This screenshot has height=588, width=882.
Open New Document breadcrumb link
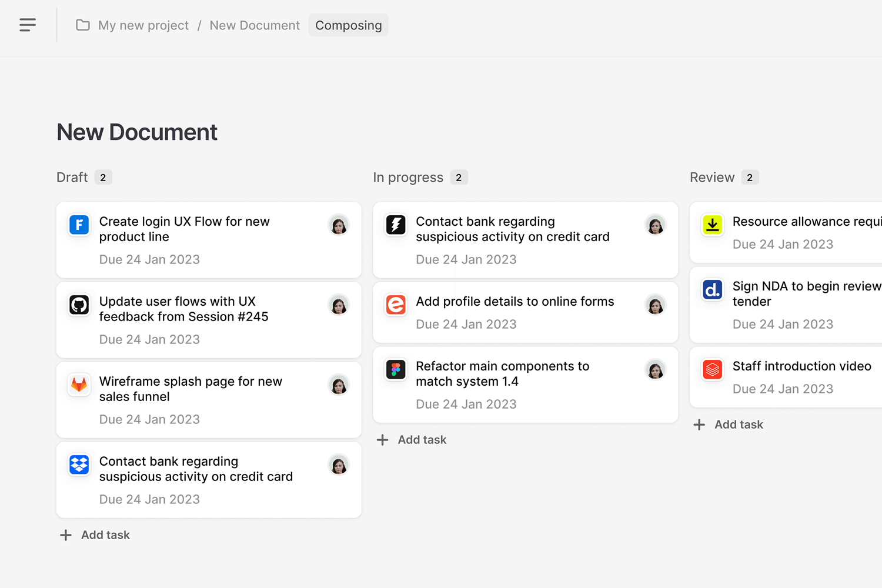(x=255, y=25)
